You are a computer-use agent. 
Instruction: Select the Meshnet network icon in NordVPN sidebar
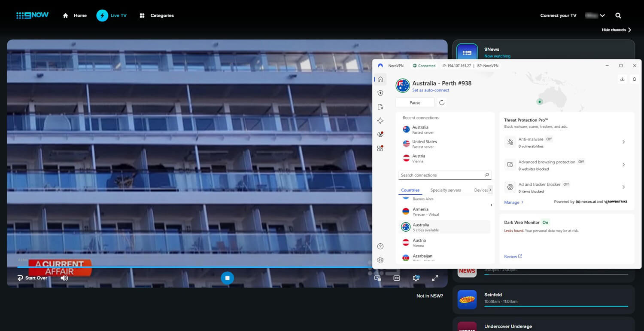tap(380, 120)
